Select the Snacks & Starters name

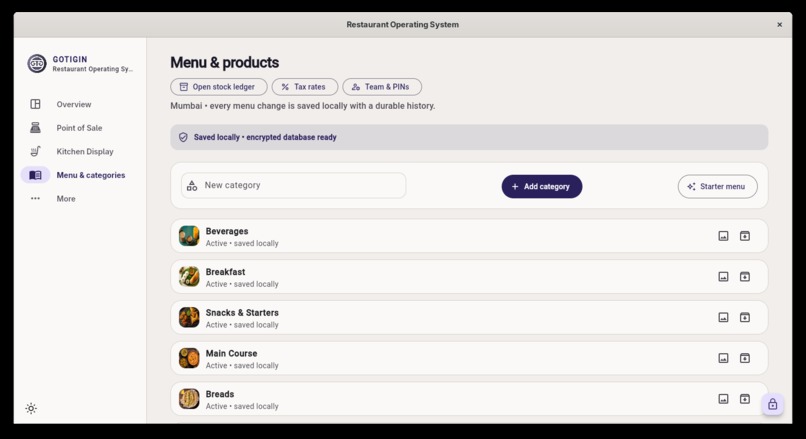click(242, 313)
